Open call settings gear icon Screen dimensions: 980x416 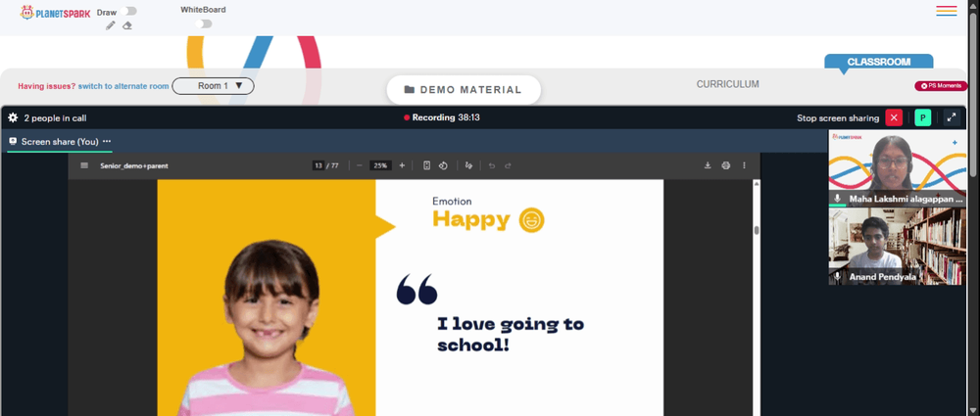click(13, 117)
